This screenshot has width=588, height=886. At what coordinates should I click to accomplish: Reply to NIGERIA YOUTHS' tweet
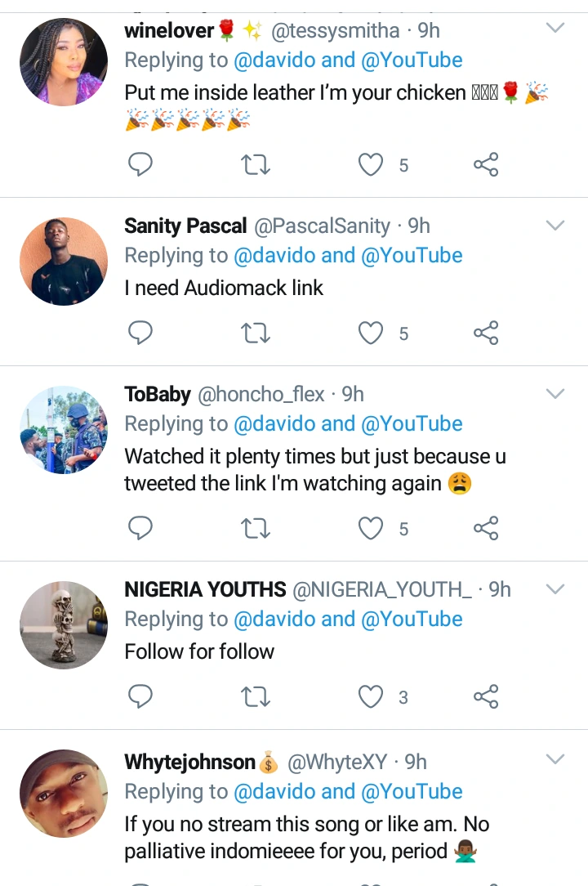click(x=141, y=697)
